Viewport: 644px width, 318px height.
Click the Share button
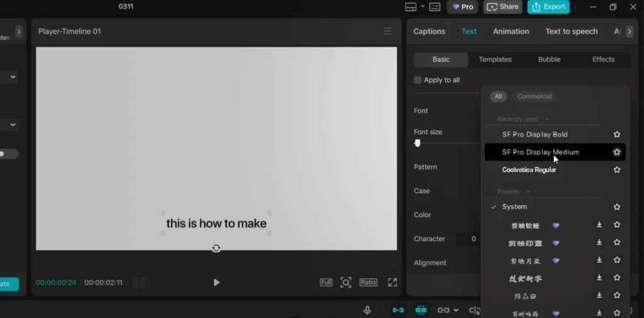[x=502, y=7]
